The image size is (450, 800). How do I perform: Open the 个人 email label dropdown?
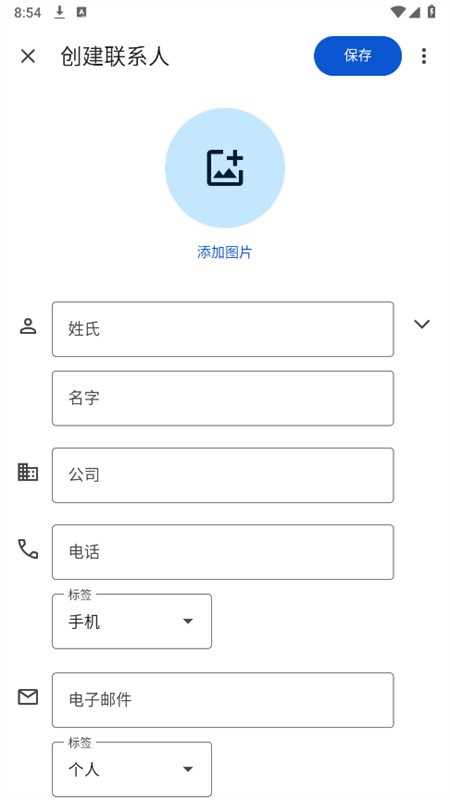click(132, 769)
